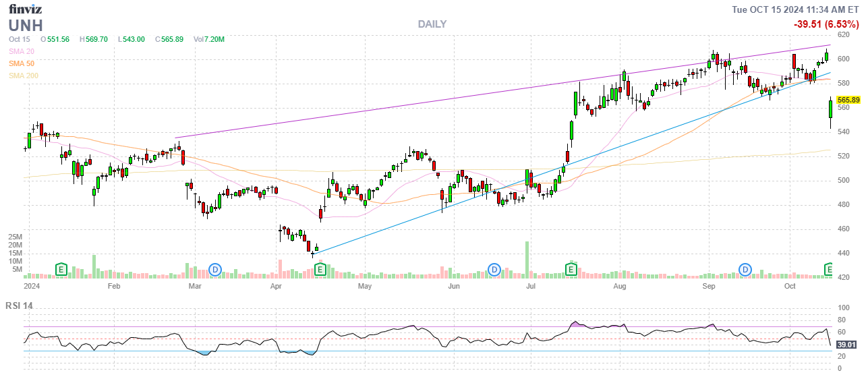Click the tallest volume bar before July
The width and height of the screenshot is (868, 379).
(x=527, y=259)
